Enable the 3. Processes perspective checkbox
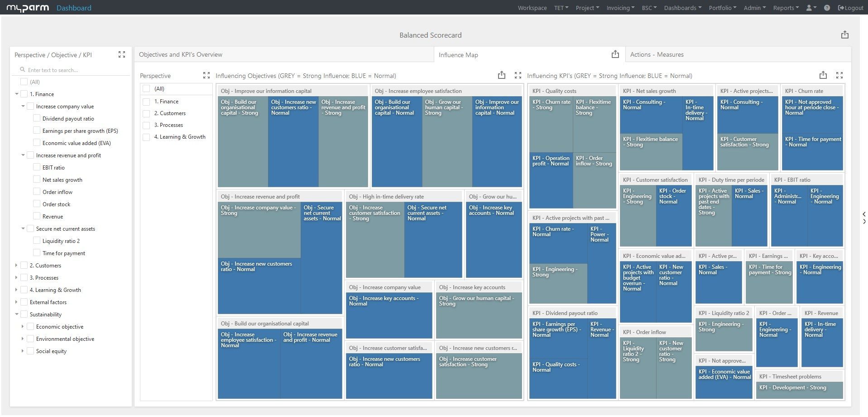This screenshot has height=417, width=868. pyautogui.click(x=146, y=125)
